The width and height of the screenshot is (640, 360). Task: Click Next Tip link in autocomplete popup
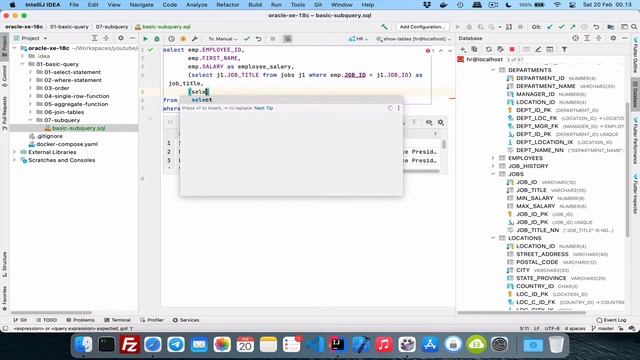pos(264,108)
